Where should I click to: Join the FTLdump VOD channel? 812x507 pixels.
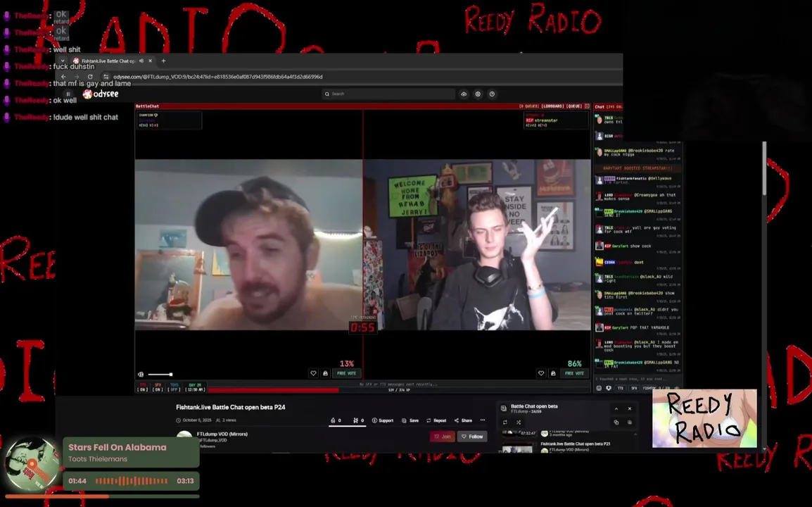tap(443, 437)
